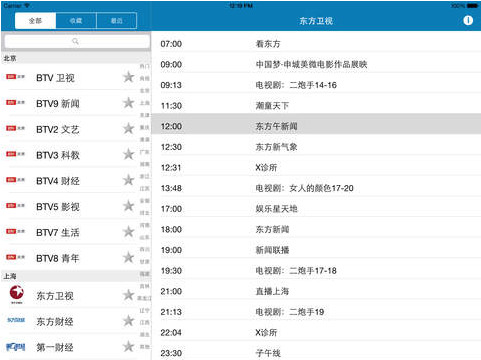
Task: Click the star next to 第一财经
Action: tap(129, 347)
